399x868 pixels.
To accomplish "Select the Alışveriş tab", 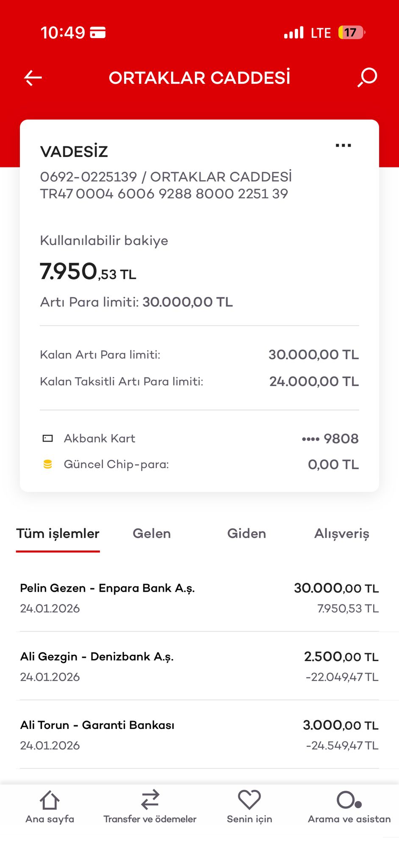I will tap(342, 534).
